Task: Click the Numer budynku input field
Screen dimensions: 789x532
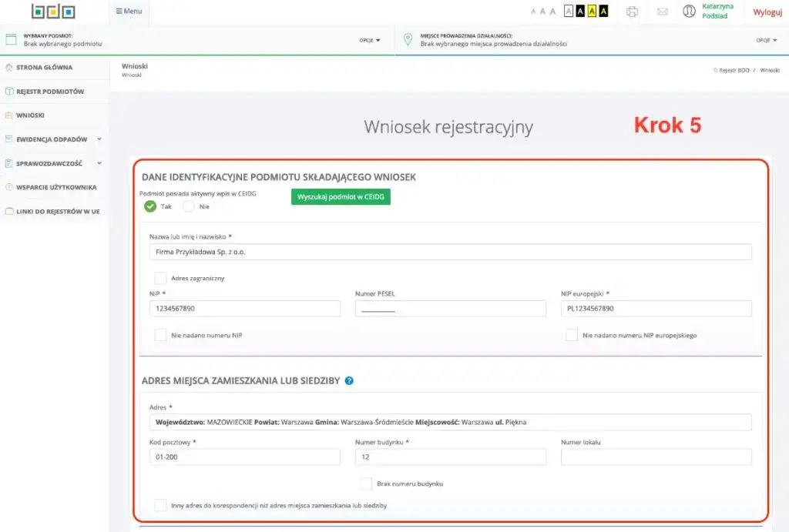Action: [450, 457]
